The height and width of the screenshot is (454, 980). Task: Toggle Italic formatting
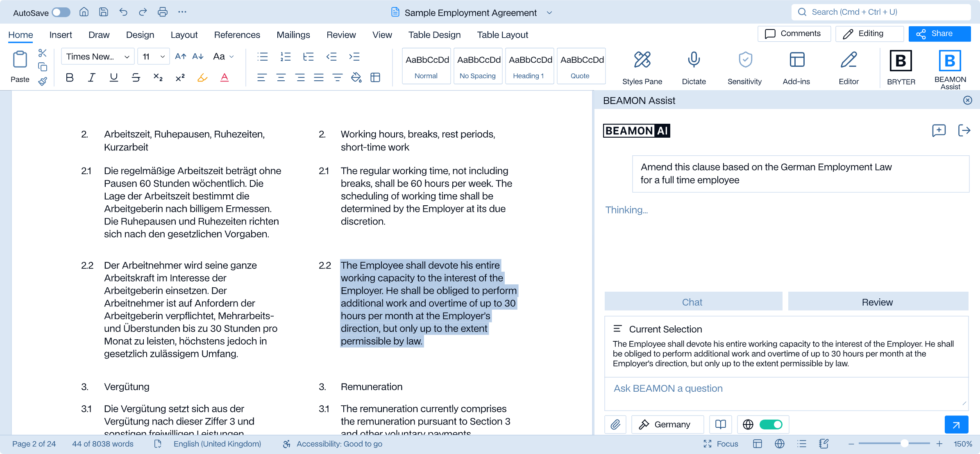(x=91, y=77)
